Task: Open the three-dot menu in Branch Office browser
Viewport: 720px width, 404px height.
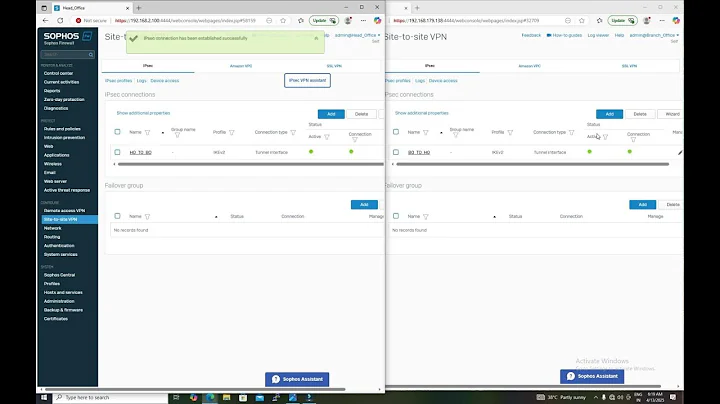Action: [662, 21]
